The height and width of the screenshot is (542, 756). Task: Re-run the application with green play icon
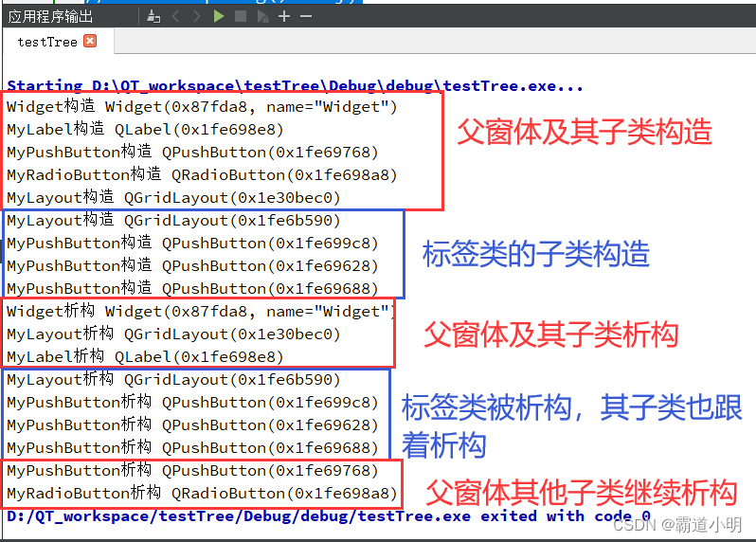pos(219,17)
